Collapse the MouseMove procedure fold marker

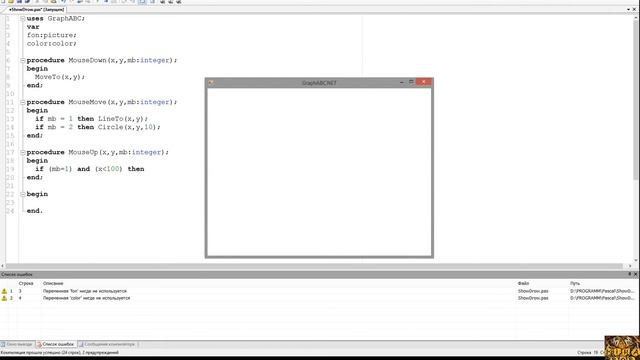click(23, 102)
